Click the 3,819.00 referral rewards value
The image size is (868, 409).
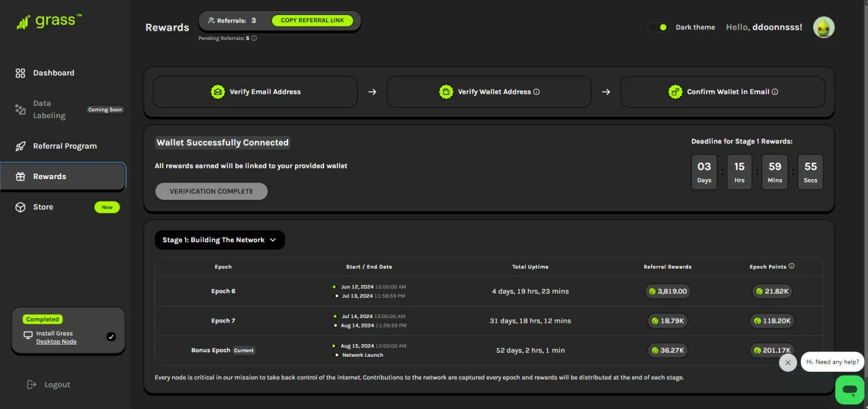coord(668,291)
